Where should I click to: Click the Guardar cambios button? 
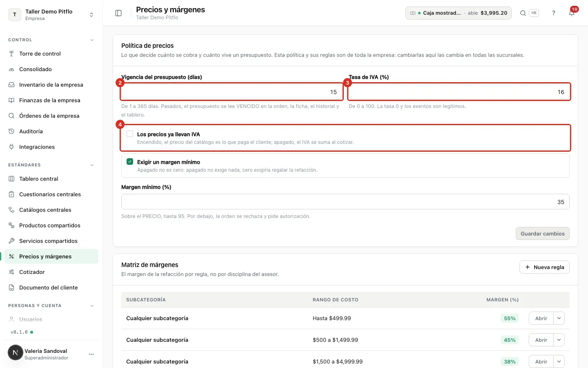[x=542, y=233]
